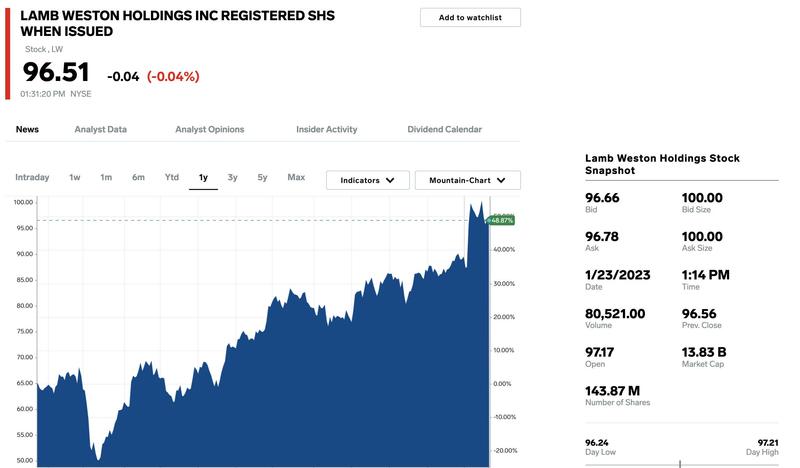Select the Ytd chart range
This screenshot has width=800, height=468.
click(x=171, y=177)
